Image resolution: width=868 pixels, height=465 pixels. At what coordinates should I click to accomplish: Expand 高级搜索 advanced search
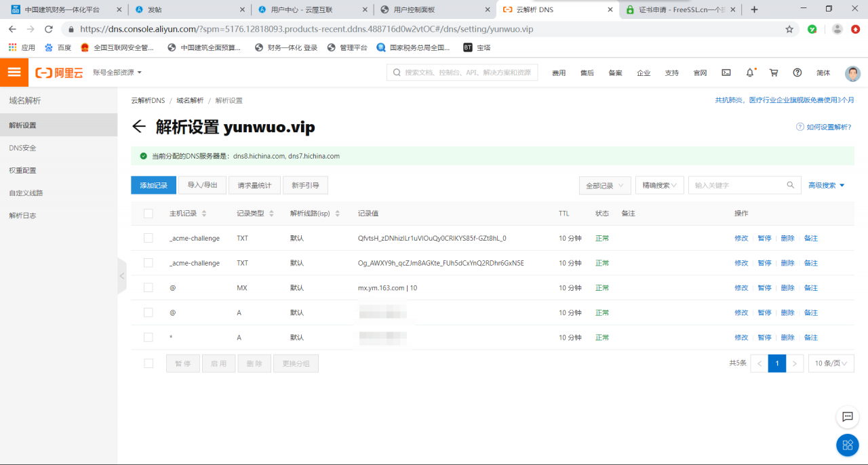(x=826, y=185)
